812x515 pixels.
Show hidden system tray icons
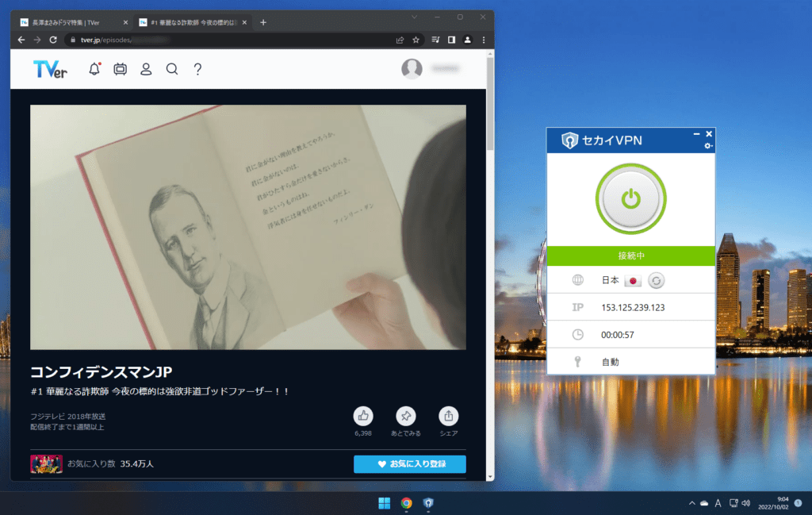pyautogui.click(x=691, y=503)
